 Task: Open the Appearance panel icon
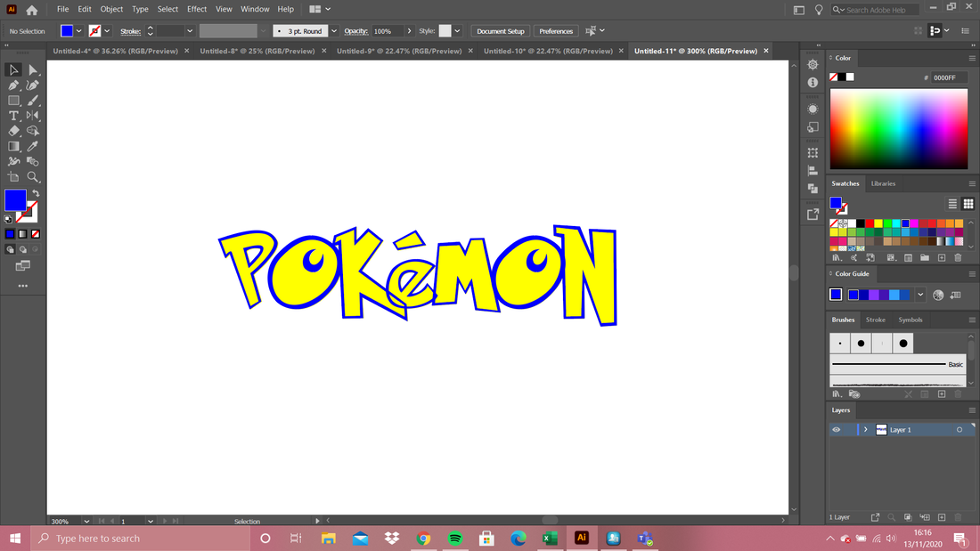[813, 109]
